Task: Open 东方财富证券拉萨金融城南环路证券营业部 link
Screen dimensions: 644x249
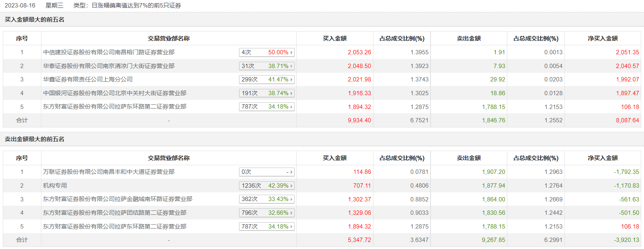Action: pos(117,199)
